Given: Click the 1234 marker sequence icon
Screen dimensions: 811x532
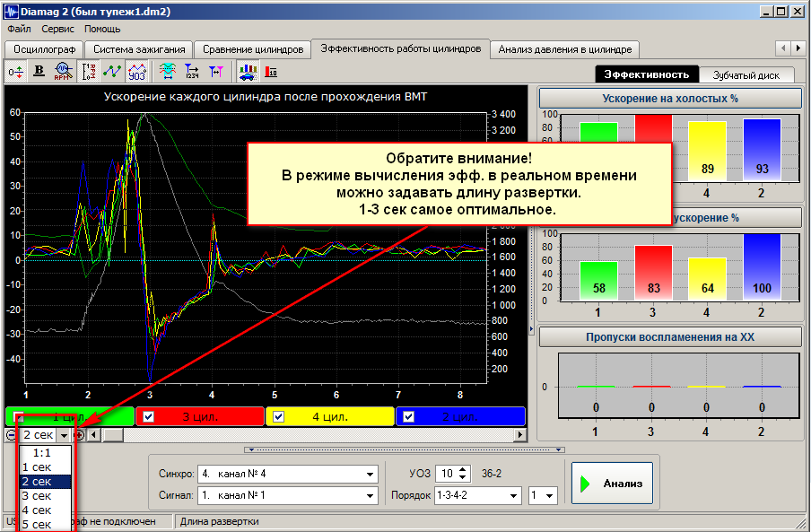Looking at the screenshot, I should click(x=192, y=72).
